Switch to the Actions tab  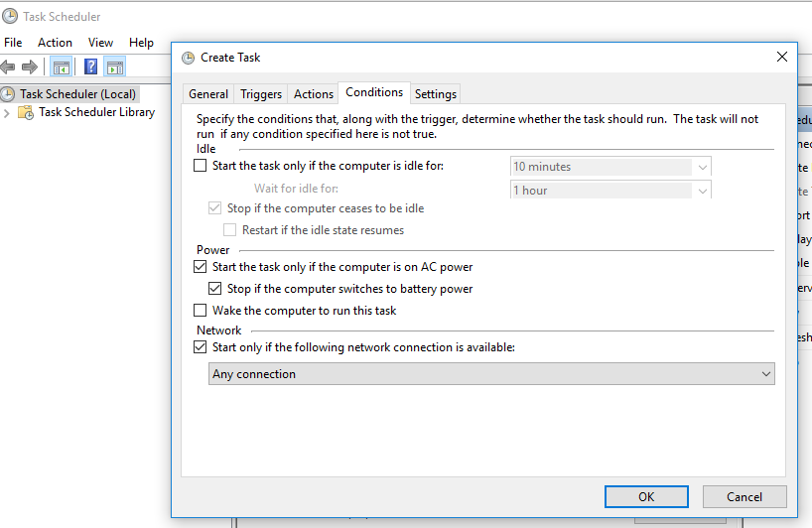point(314,93)
